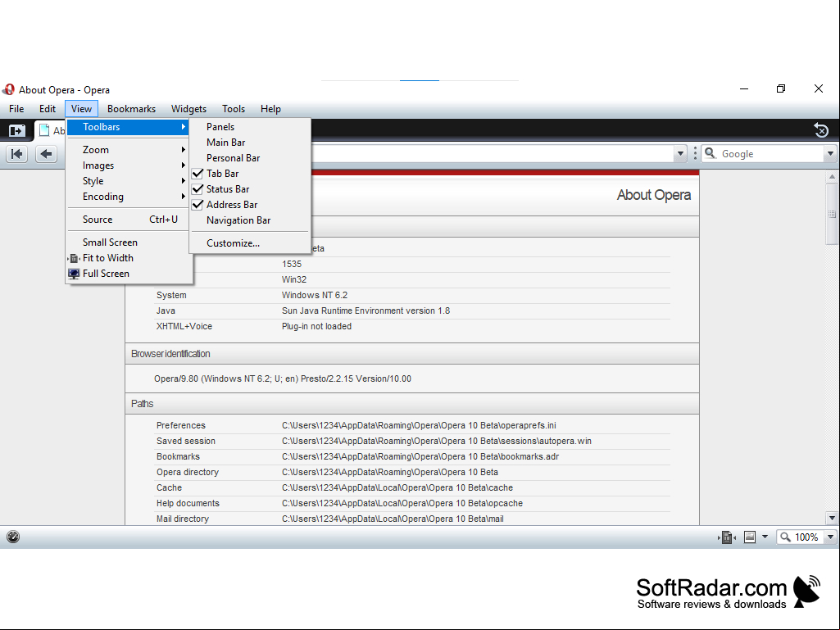Open the File menu
840x630 pixels.
(x=16, y=109)
